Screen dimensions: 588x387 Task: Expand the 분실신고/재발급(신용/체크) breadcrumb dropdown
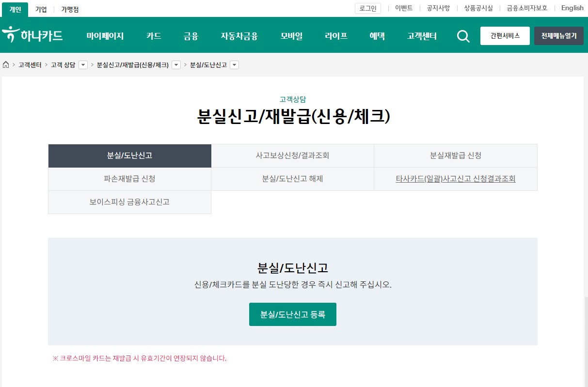(176, 64)
